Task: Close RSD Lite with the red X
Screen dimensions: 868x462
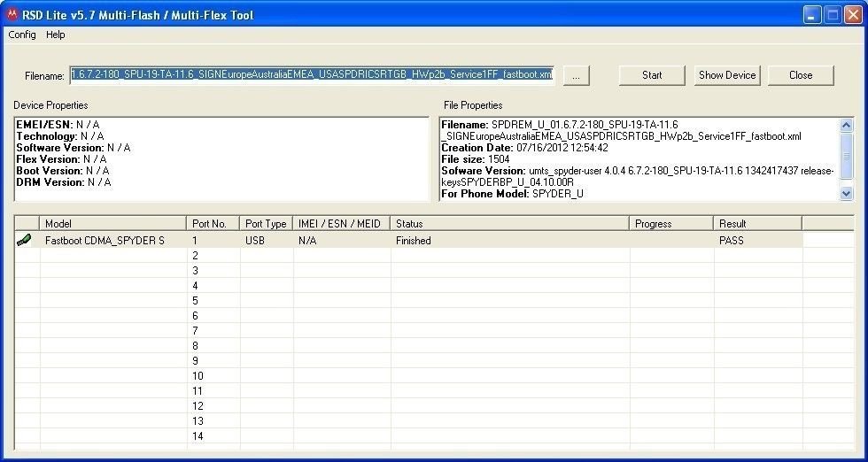Action: tap(853, 15)
